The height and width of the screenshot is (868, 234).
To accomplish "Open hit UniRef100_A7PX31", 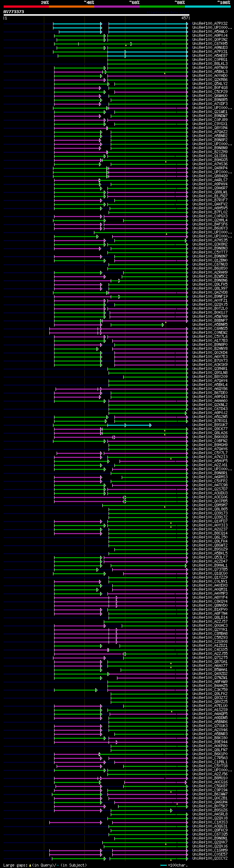I will [210, 51].
